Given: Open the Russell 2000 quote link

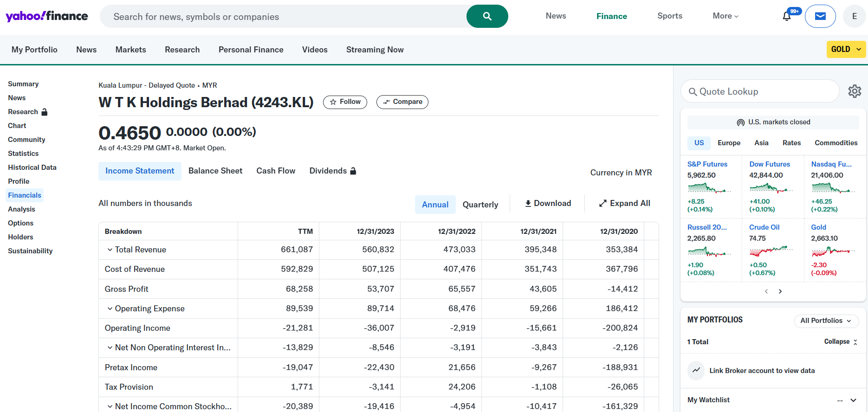Looking at the screenshot, I should point(707,227).
